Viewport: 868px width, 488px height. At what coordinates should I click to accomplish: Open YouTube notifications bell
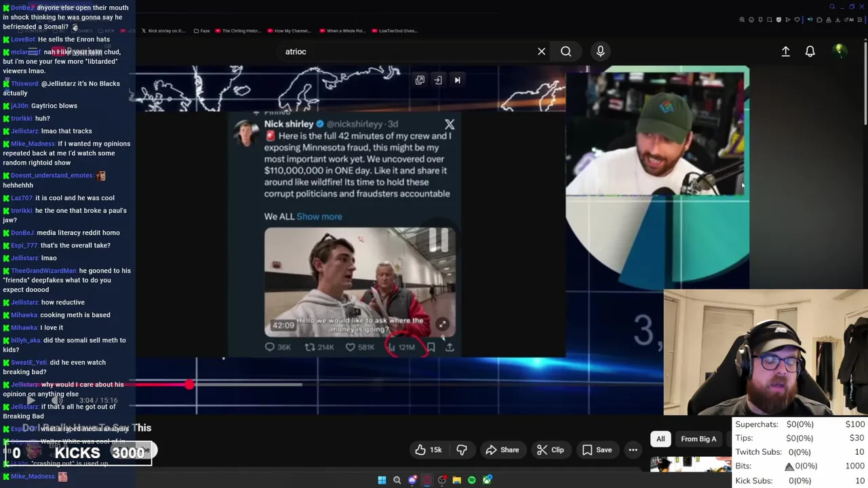[810, 52]
